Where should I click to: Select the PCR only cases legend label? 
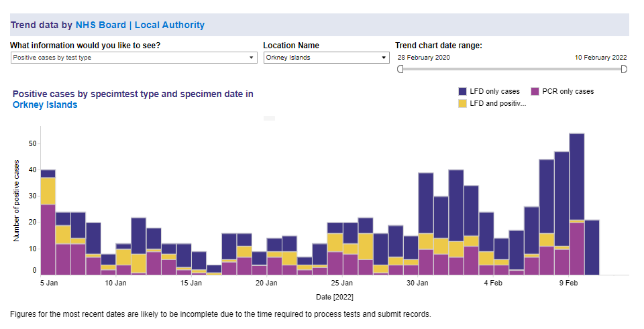[x=568, y=91]
